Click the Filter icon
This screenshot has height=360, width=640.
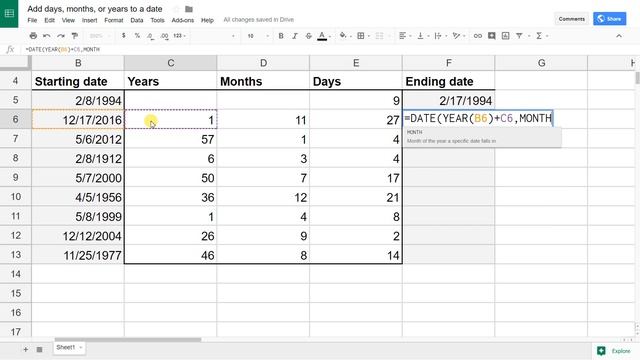519,36
